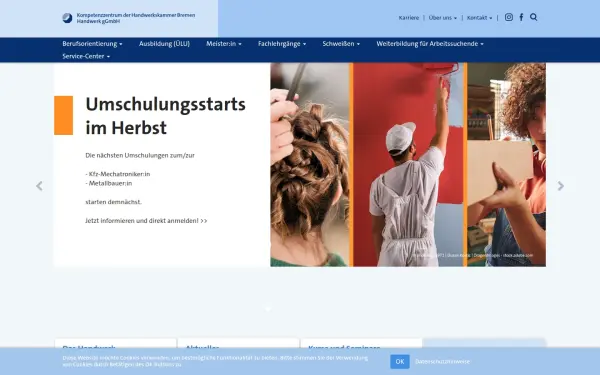Expand the Über uns dropdown
Viewport: 600px width, 375px height.
443,18
